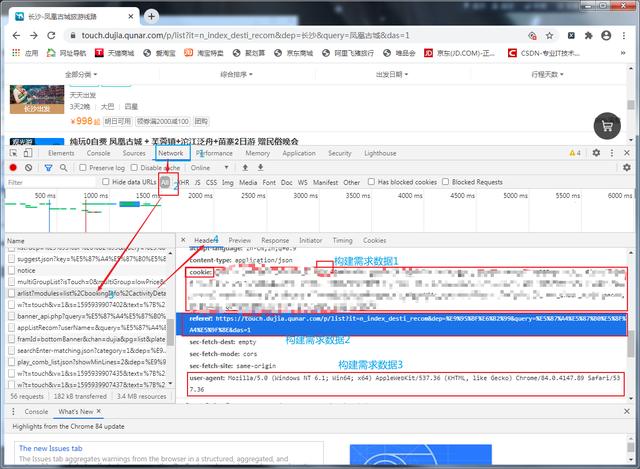
Task: Enable the Disable cache checkbox
Action: (x=134, y=167)
